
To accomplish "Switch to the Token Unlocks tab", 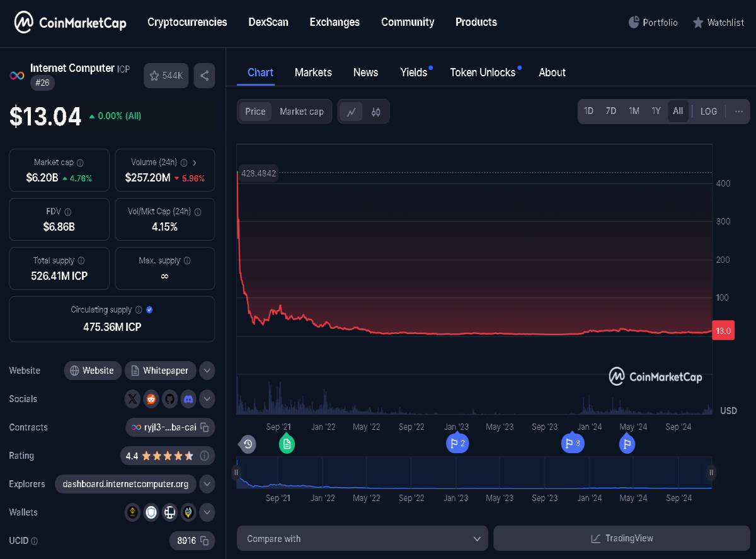I will [483, 72].
